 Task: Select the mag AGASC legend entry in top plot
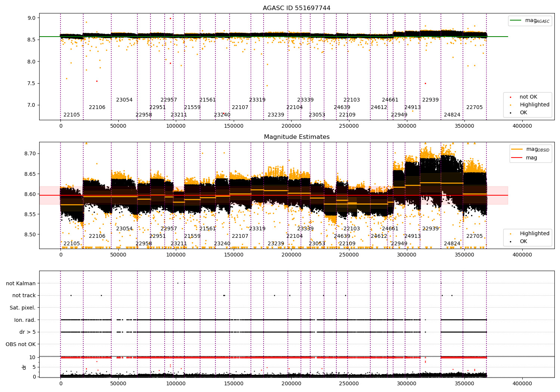coord(530,21)
